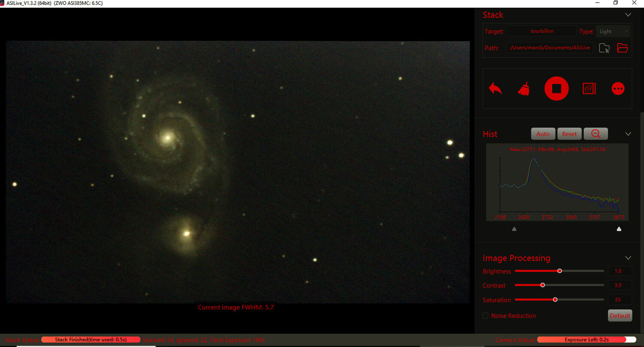This screenshot has height=347, width=644.
Task: Click the ASILive app icon in the title bar
Action: click(2, 3)
